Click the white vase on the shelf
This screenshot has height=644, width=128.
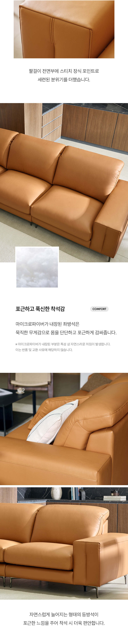pyautogui.click(x=56, y=493)
